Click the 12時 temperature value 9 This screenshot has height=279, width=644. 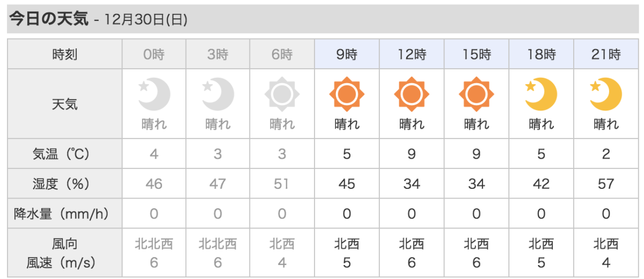click(x=412, y=154)
